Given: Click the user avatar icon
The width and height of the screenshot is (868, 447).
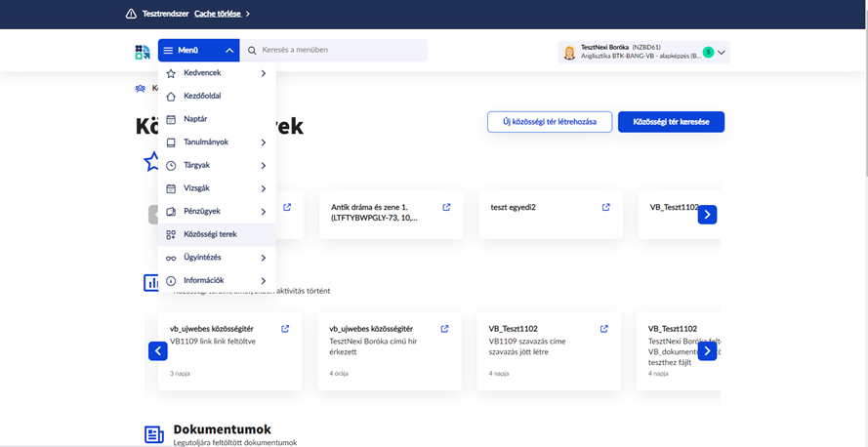Looking at the screenshot, I should (569, 53).
